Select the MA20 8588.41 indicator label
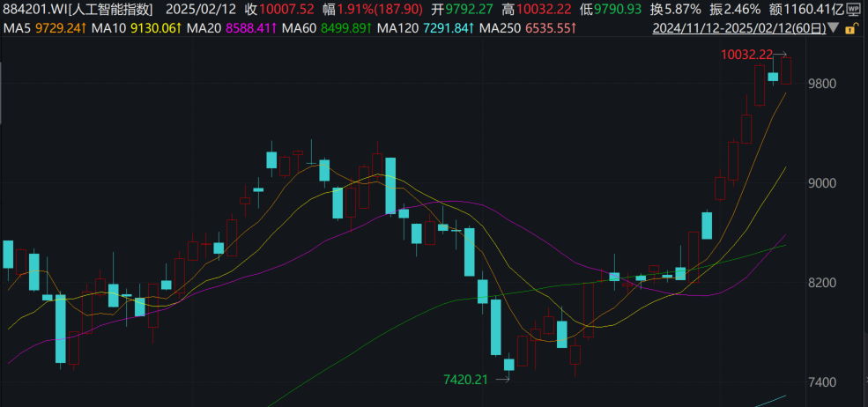 coord(232,28)
